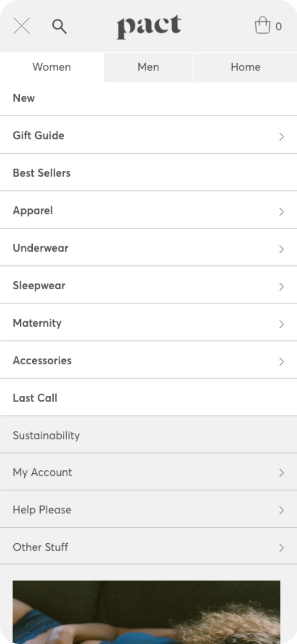Expand the Sleepwear category arrow
This screenshot has width=297, height=644.
pyautogui.click(x=281, y=287)
